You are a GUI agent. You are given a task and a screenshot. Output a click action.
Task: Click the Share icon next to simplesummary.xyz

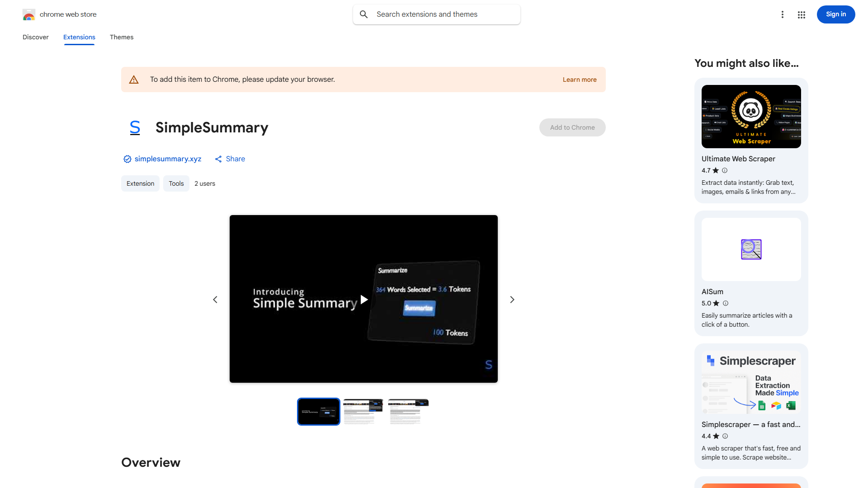[218, 159]
